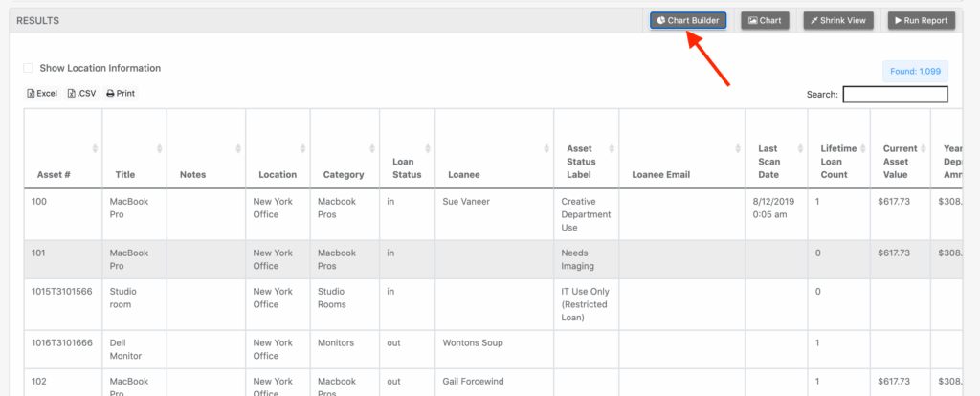The height and width of the screenshot is (396, 980).
Task: Select asset 1016T3101666 cell
Action: [x=64, y=349]
